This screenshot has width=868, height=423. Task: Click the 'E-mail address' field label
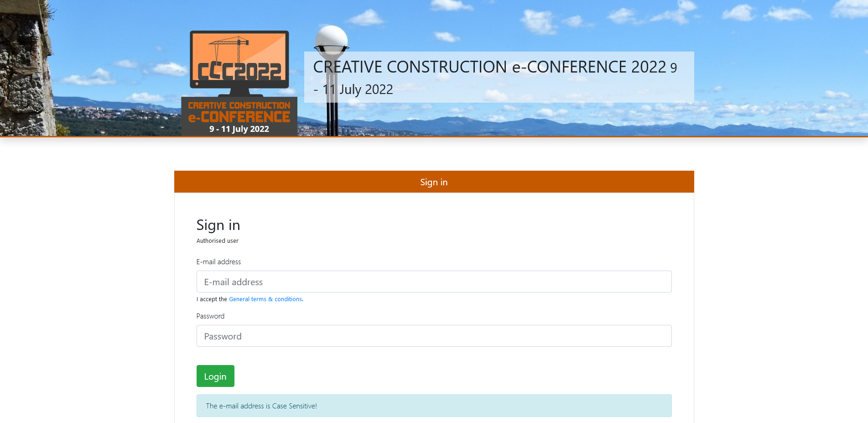(x=218, y=262)
